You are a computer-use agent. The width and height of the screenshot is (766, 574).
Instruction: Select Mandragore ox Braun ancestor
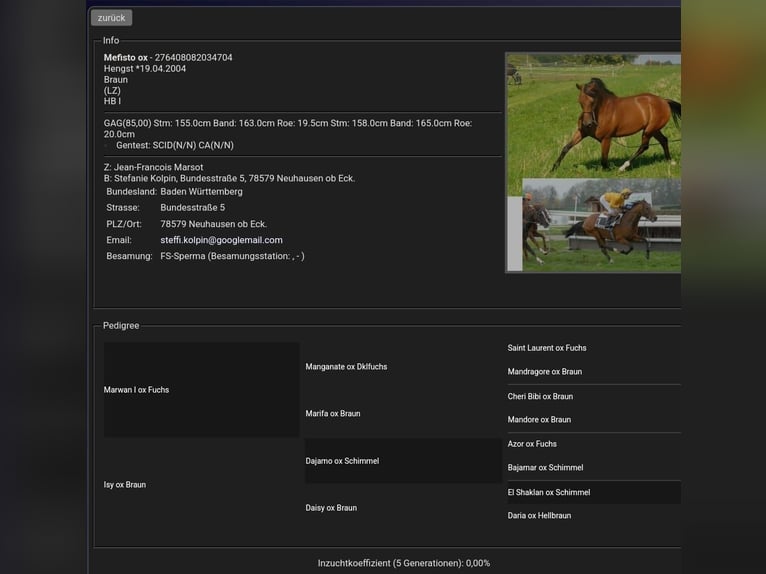click(x=545, y=372)
